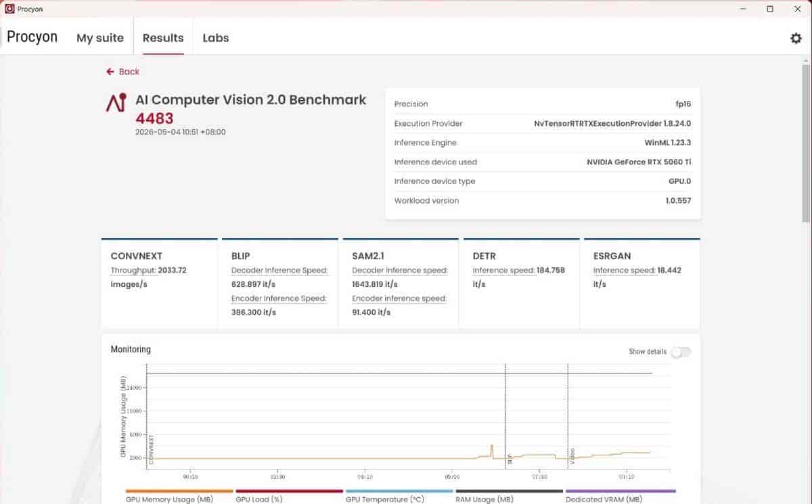Click the Inference device used label
This screenshot has height=504, width=812.
tap(436, 162)
